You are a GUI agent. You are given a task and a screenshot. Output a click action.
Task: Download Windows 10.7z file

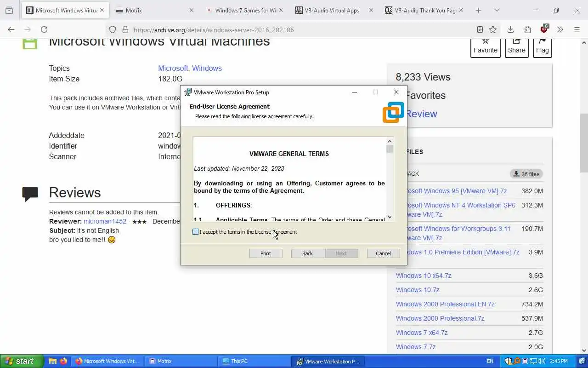point(418,290)
